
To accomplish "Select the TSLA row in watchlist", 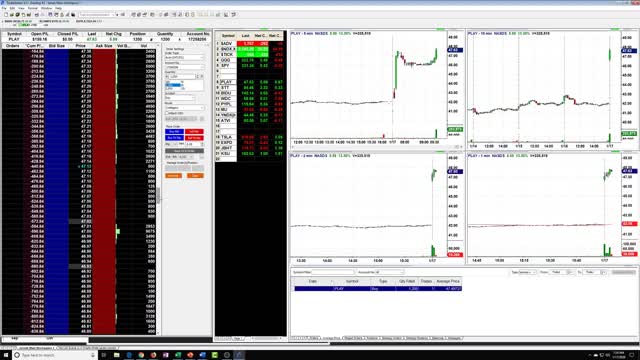I will coord(250,137).
